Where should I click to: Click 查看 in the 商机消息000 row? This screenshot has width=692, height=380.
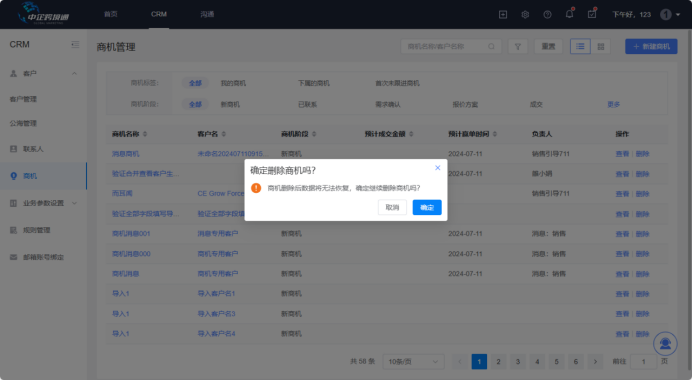coord(622,254)
